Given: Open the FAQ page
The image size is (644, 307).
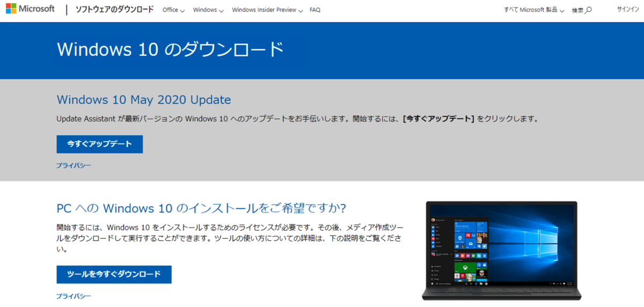Looking at the screenshot, I should pos(315,10).
